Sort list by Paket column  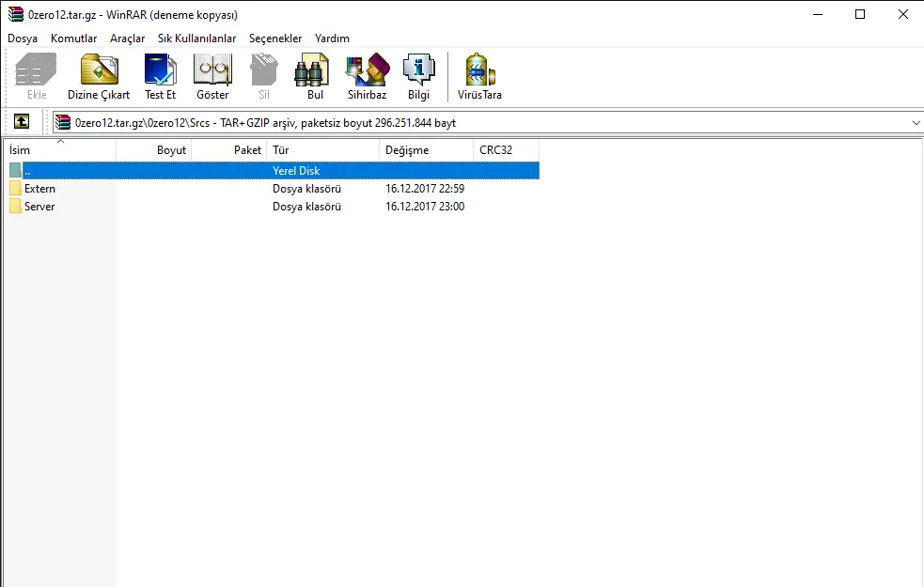[229, 150]
